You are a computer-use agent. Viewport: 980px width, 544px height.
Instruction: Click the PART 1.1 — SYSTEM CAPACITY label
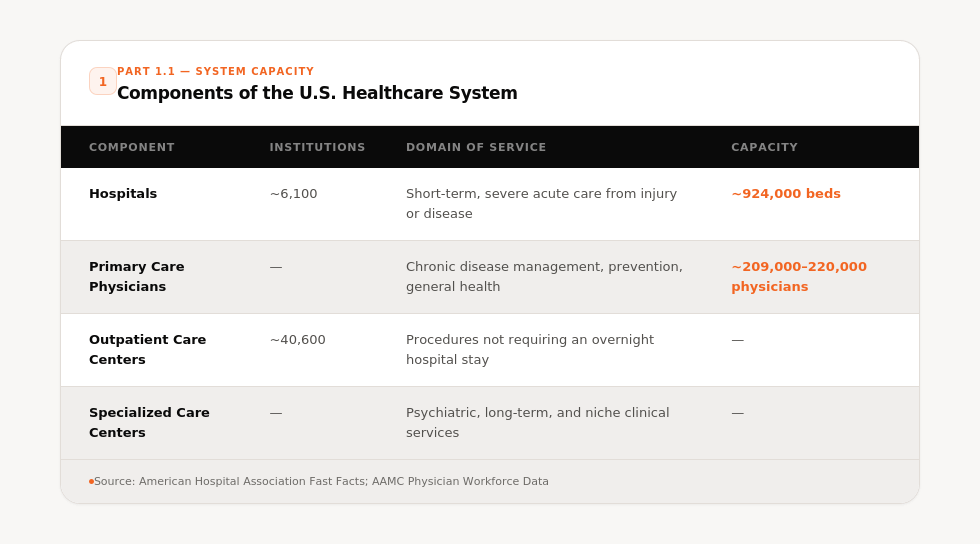click(216, 71)
